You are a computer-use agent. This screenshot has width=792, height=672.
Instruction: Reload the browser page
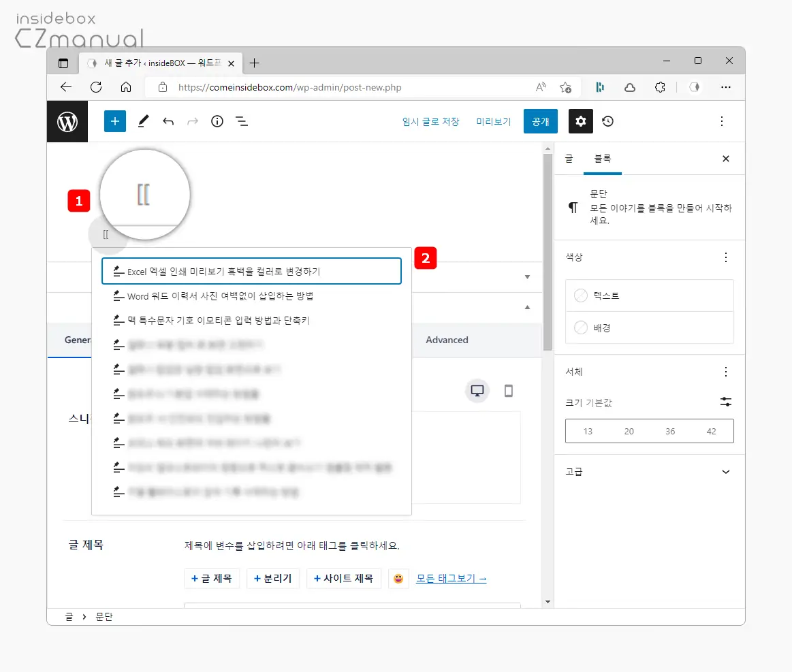click(96, 87)
